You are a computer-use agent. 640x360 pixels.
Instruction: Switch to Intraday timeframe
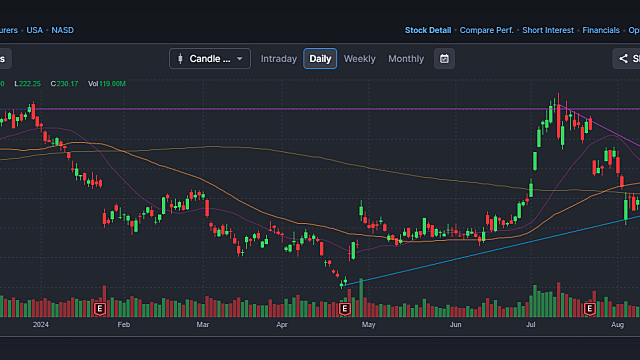point(279,59)
